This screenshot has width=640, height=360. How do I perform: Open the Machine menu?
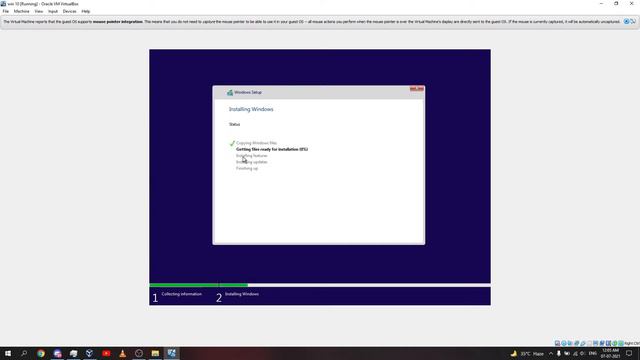pos(21,11)
